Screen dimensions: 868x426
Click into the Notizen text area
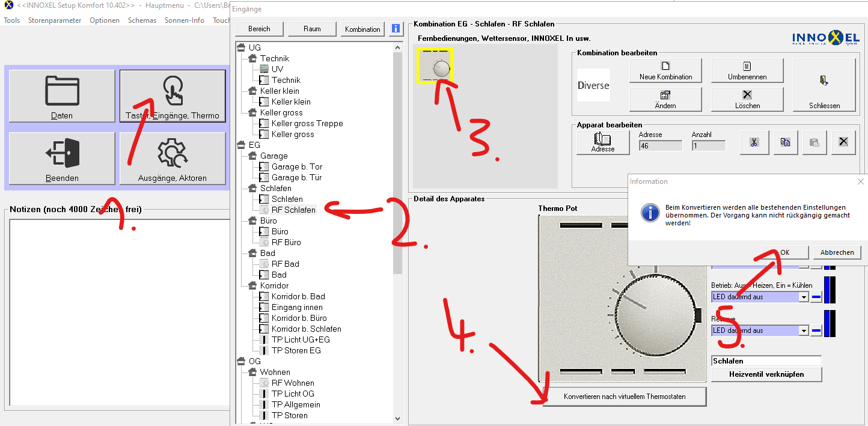click(x=119, y=312)
